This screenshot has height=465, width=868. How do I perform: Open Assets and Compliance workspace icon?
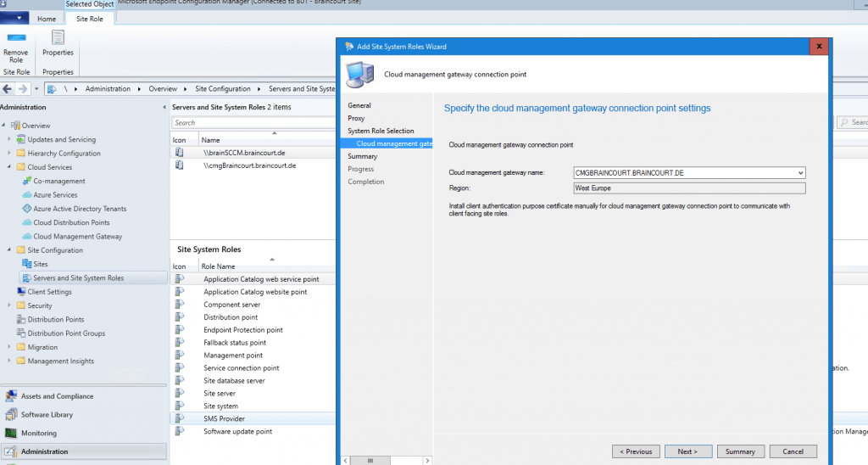pyautogui.click(x=11, y=396)
